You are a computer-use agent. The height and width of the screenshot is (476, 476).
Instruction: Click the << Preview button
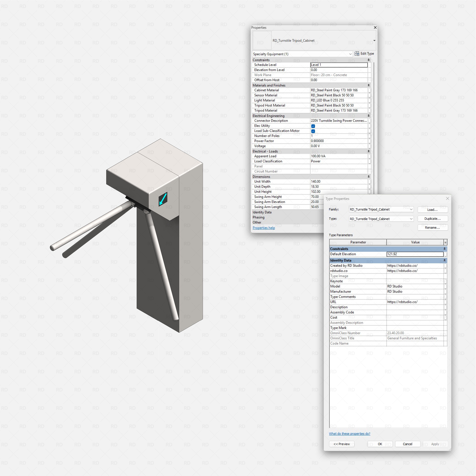(342, 444)
